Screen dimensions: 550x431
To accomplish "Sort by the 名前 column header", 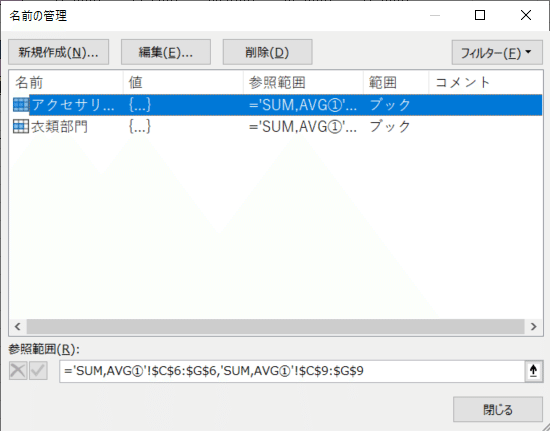I will [x=67, y=82].
